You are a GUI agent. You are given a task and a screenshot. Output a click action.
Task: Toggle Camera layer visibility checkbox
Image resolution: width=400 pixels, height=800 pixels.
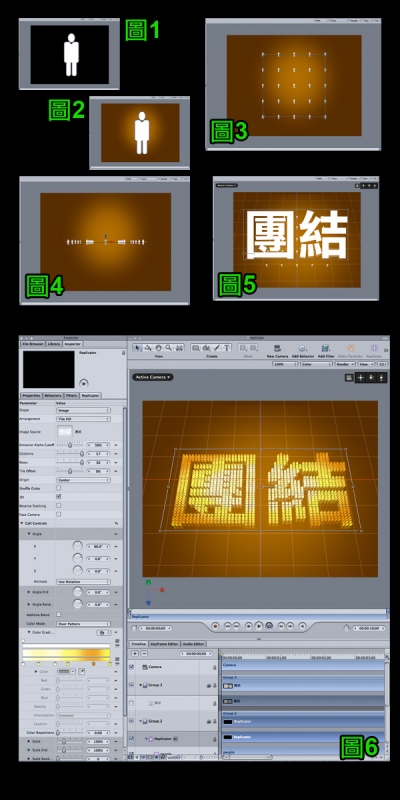tap(131, 667)
